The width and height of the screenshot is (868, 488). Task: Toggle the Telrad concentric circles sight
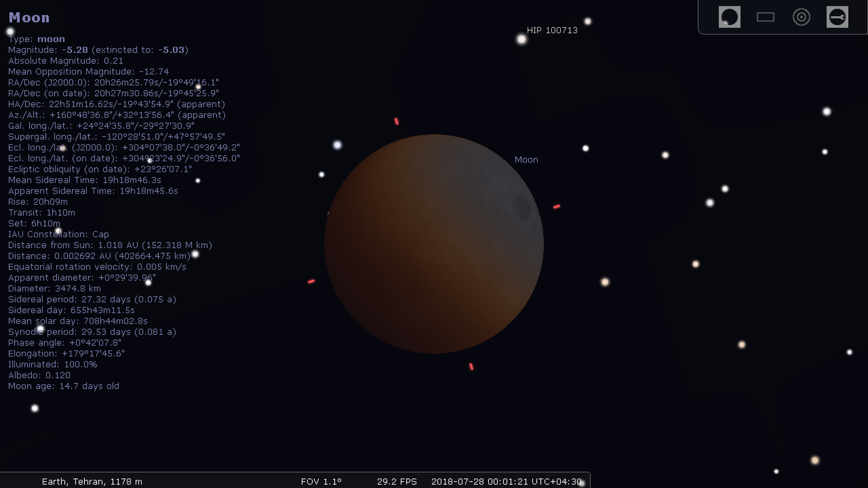click(x=801, y=17)
